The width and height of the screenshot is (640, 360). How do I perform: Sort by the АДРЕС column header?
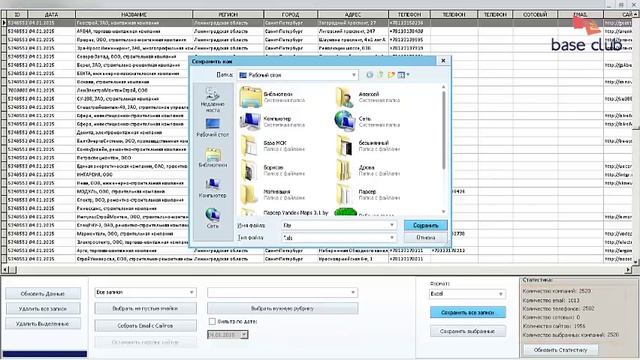click(353, 14)
